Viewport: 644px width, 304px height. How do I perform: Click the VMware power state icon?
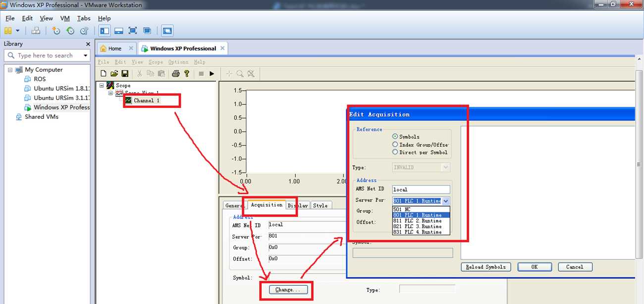tap(8, 31)
